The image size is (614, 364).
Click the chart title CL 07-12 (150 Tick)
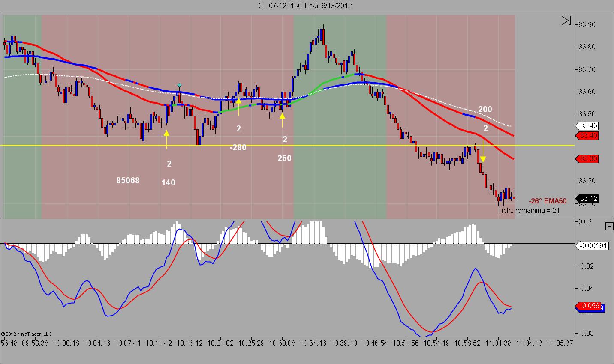tap(288, 6)
